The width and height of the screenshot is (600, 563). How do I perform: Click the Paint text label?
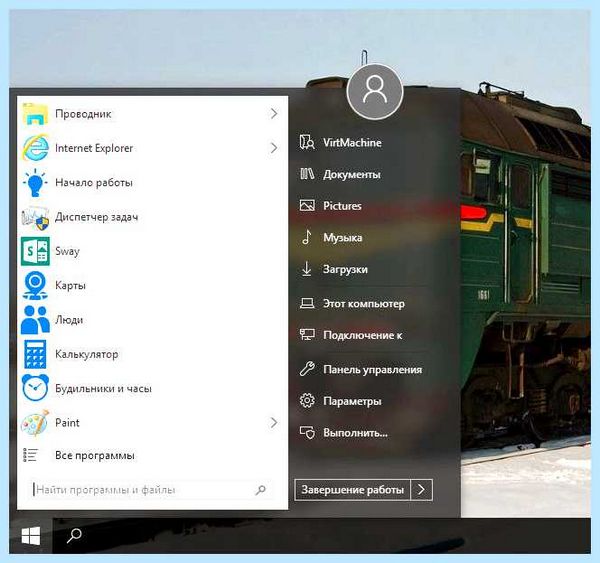coord(67,423)
